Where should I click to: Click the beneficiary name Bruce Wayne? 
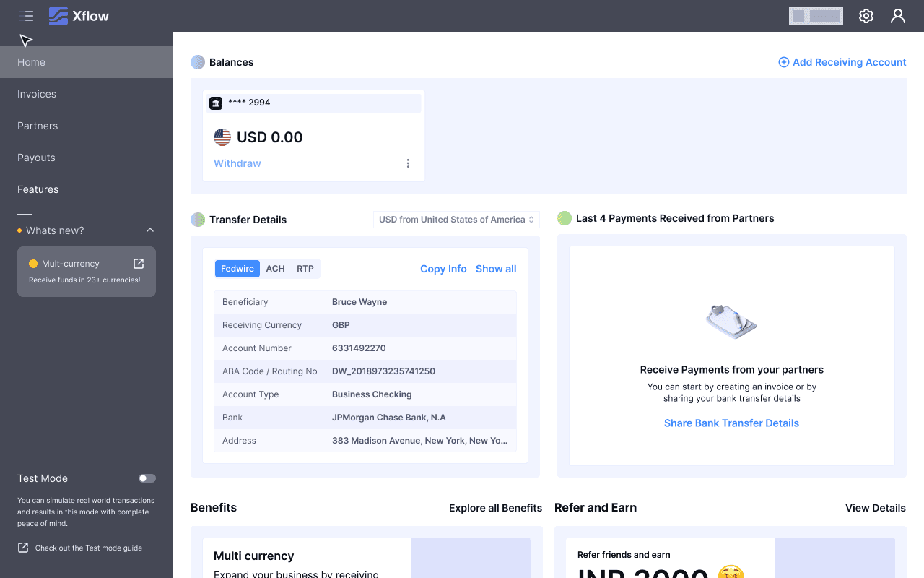[359, 302]
